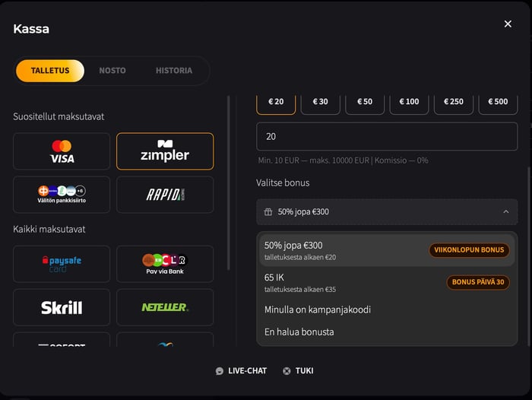Open Live-Chat link

[x=241, y=371]
